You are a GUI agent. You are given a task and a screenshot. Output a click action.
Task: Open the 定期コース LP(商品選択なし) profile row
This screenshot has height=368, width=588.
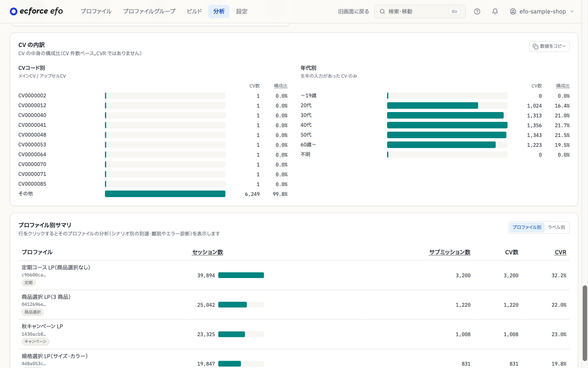pos(294,275)
